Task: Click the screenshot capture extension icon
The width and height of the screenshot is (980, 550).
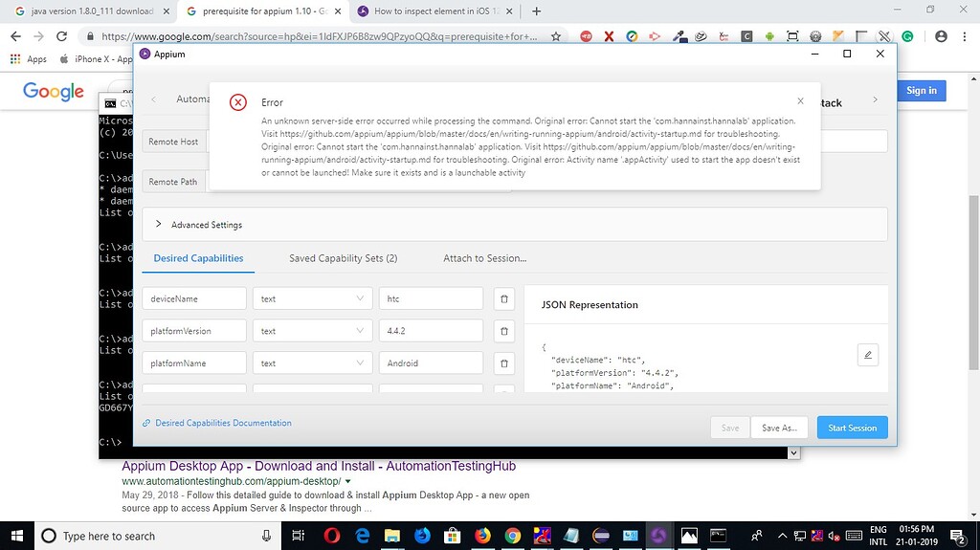Action: (x=792, y=36)
